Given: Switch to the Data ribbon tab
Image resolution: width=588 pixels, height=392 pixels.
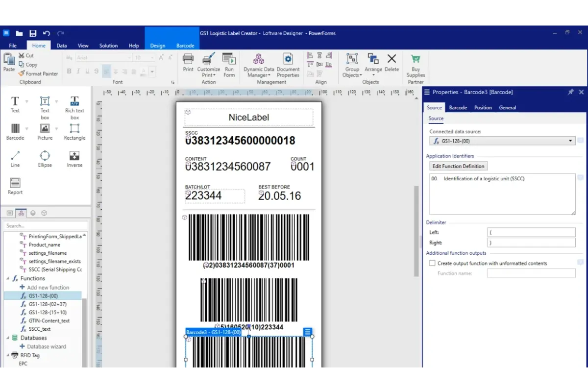Looking at the screenshot, I should click(x=61, y=45).
